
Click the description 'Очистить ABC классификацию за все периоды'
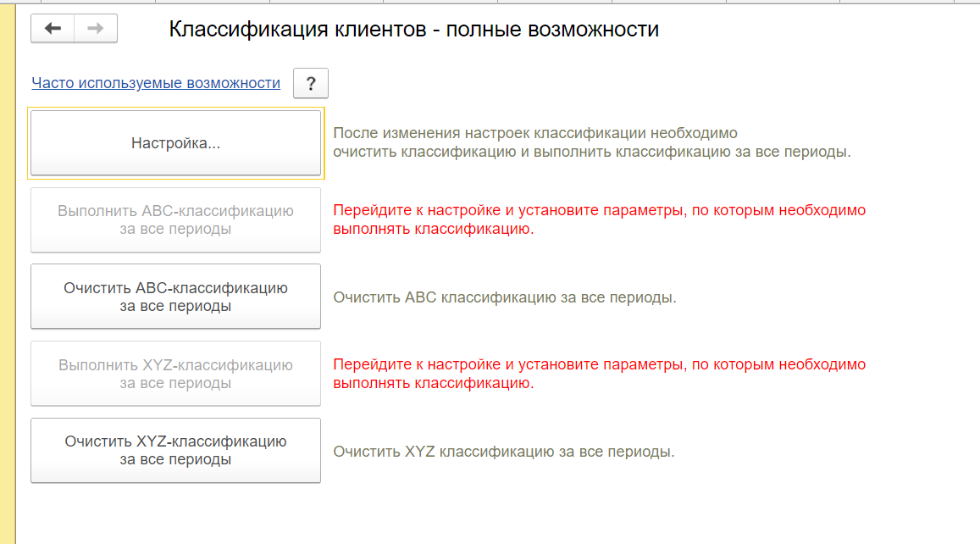click(504, 298)
